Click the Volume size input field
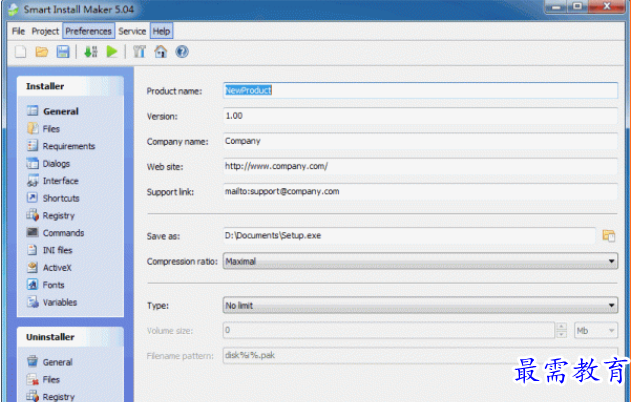Image resolution: width=636 pixels, height=402 pixels. (389, 331)
